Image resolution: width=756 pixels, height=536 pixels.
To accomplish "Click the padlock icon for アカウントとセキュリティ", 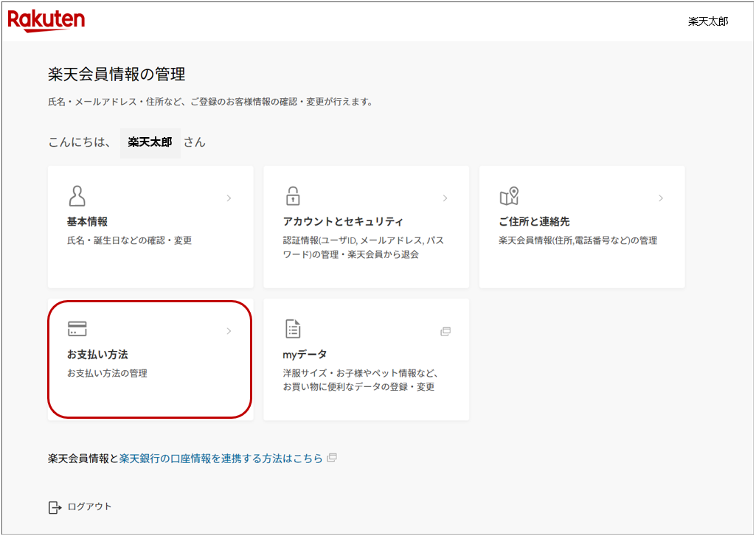I will click(x=293, y=196).
